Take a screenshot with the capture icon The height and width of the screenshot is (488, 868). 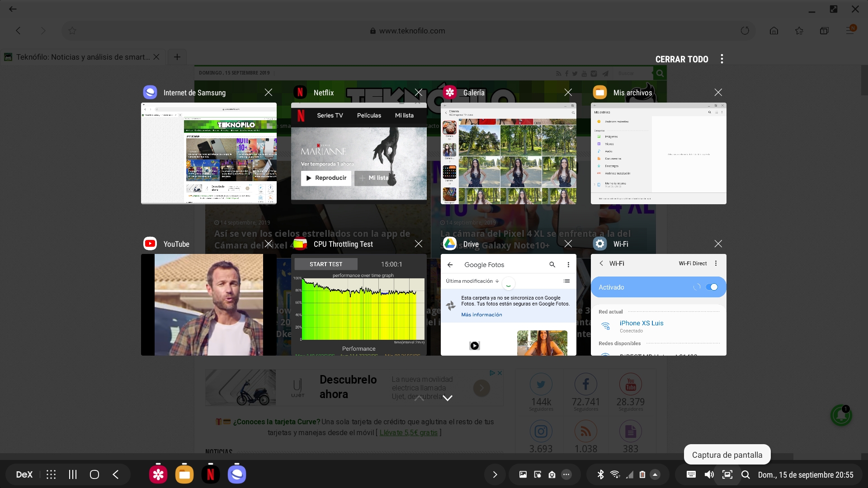coord(727,474)
